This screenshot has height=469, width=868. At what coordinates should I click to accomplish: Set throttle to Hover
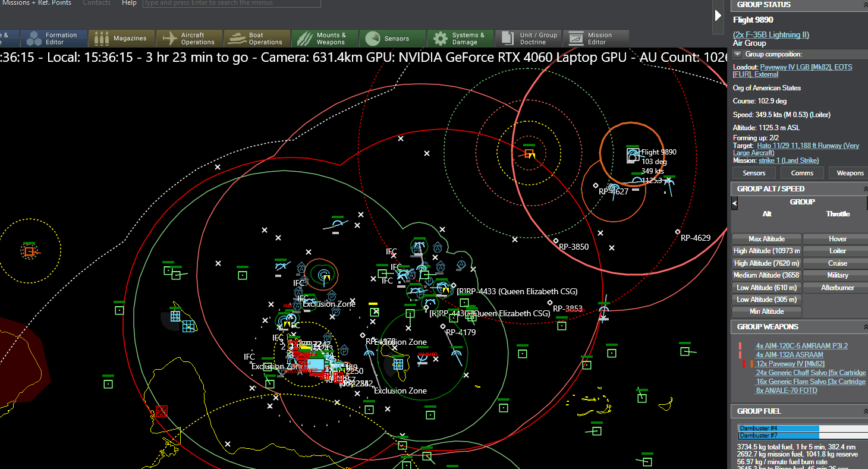pos(837,239)
